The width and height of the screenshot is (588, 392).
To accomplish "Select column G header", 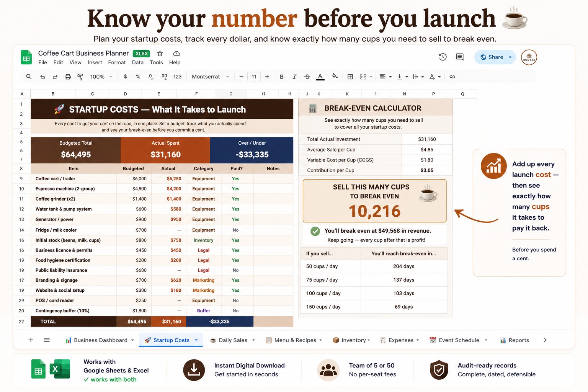I will tap(231, 94).
